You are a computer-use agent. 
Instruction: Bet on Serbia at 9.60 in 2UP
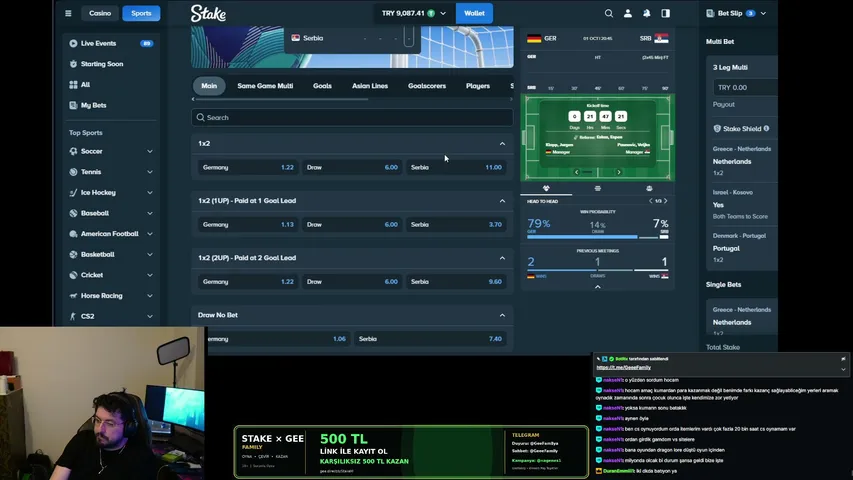tap(456, 281)
